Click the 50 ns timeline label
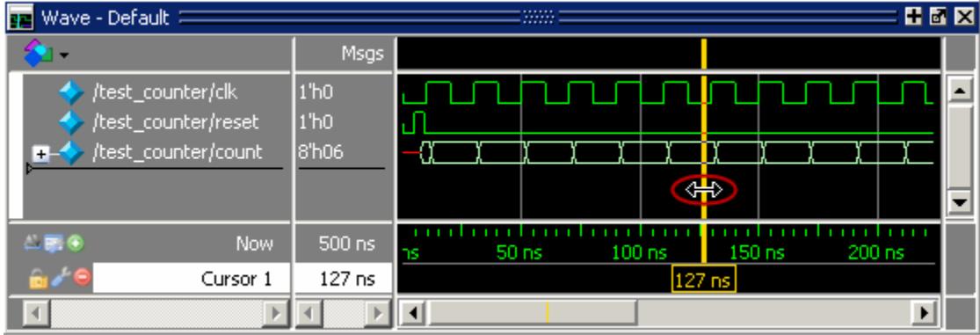The image size is (980, 335). [519, 253]
